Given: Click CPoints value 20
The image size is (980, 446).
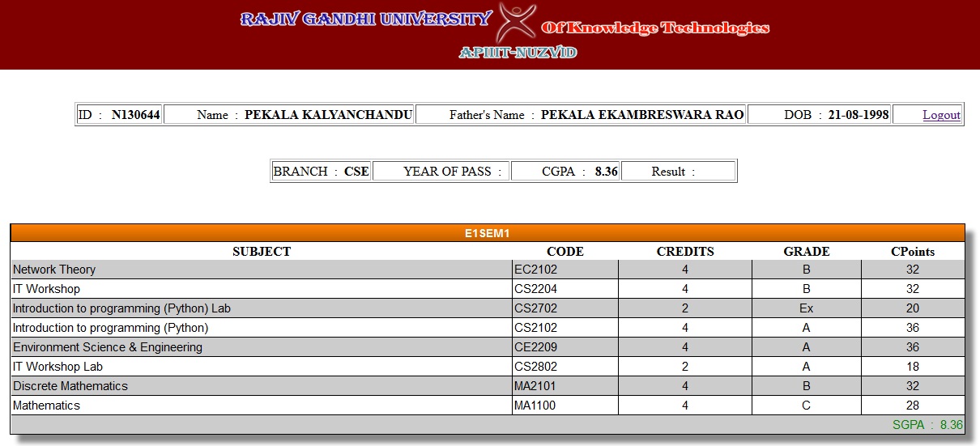Looking at the screenshot, I should click(x=913, y=308).
